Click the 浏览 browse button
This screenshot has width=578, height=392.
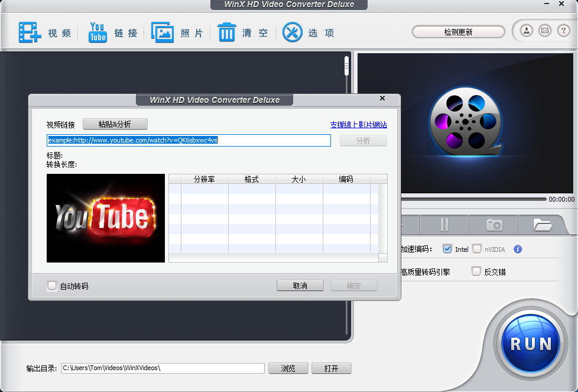(288, 368)
